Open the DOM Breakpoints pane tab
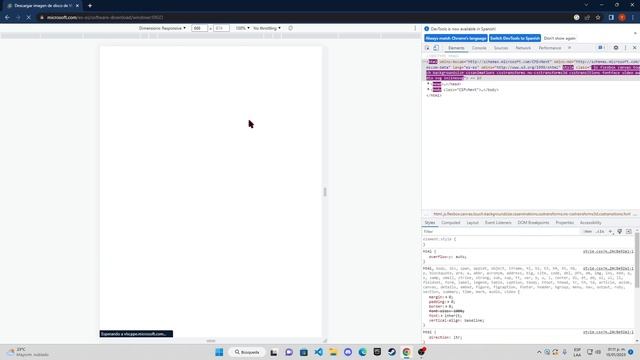 (x=533, y=222)
